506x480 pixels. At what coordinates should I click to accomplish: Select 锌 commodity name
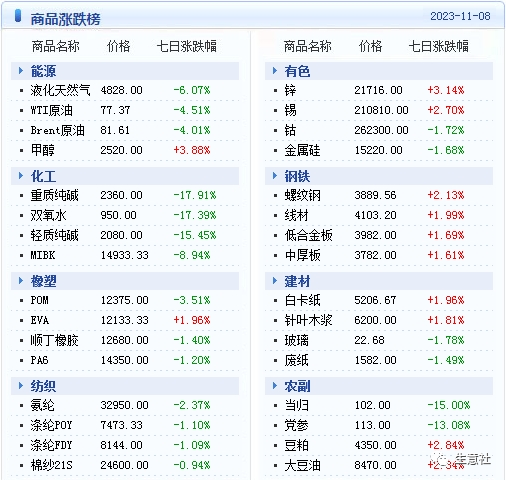pyautogui.click(x=290, y=90)
